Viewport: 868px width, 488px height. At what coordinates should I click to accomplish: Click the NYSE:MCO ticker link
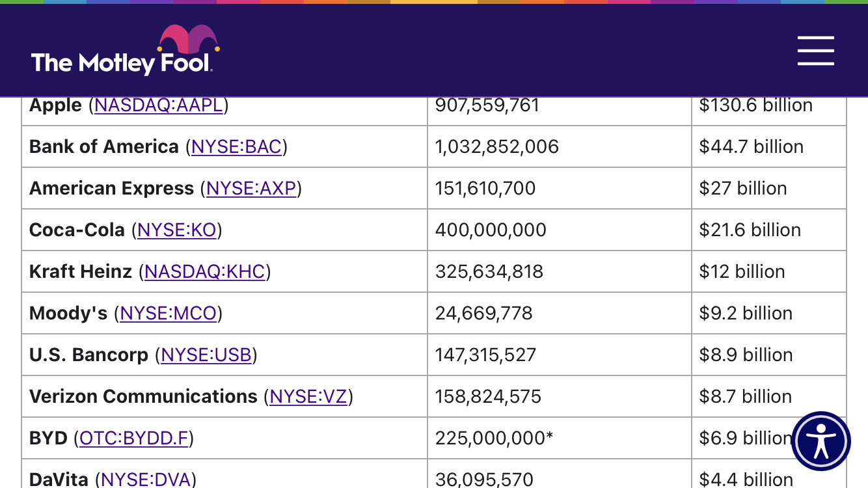168,314
